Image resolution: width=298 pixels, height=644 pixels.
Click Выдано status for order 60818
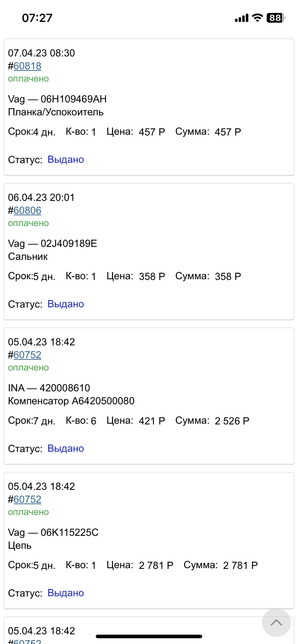pos(66,159)
